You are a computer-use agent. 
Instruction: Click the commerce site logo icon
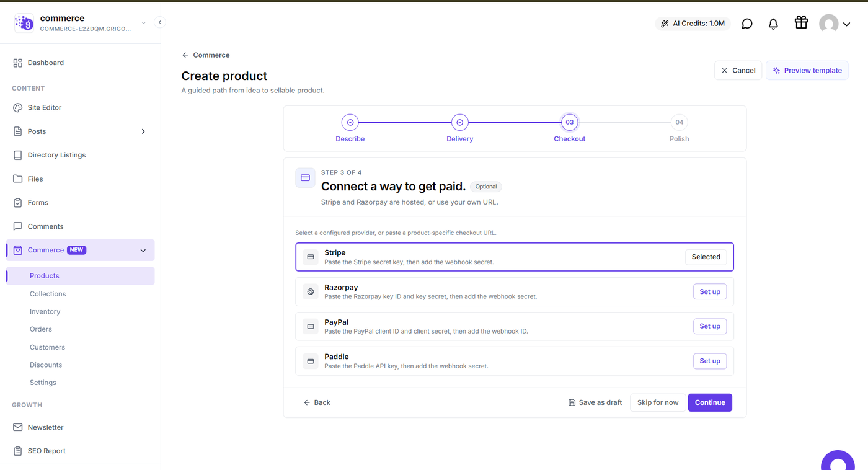click(24, 23)
